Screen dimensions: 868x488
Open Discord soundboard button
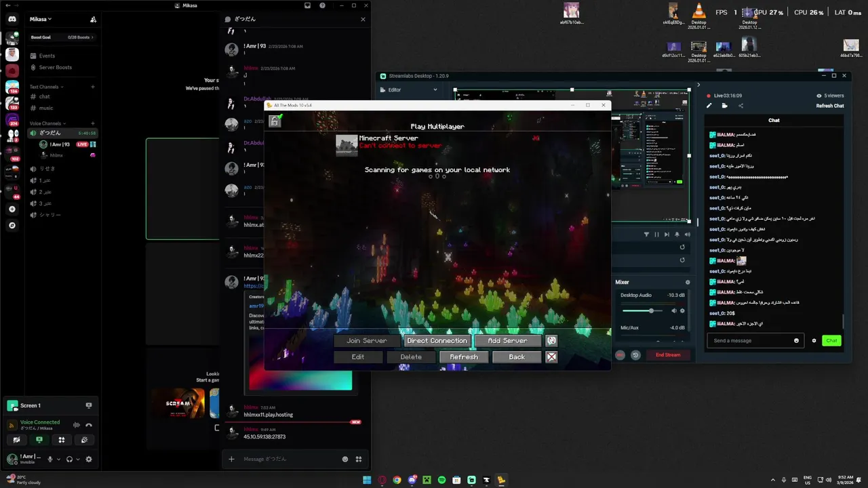click(84, 440)
